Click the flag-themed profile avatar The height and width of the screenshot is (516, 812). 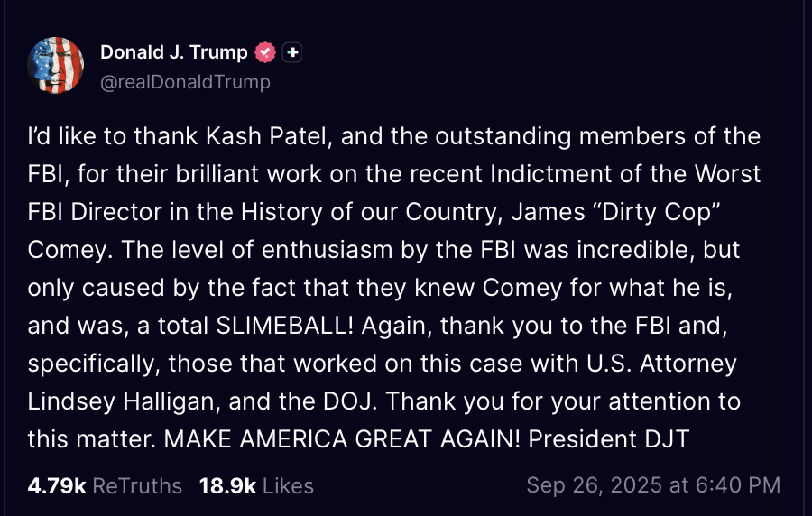[56, 66]
